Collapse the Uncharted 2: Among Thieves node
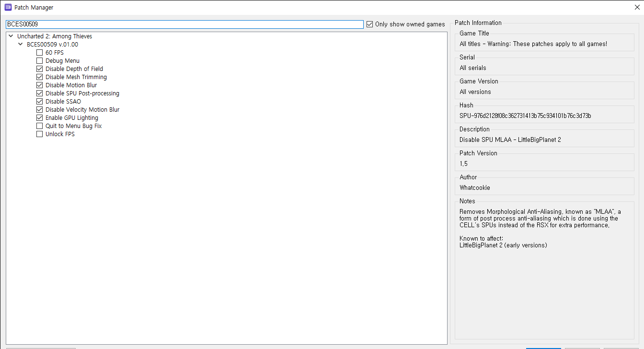 tap(11, 36)
